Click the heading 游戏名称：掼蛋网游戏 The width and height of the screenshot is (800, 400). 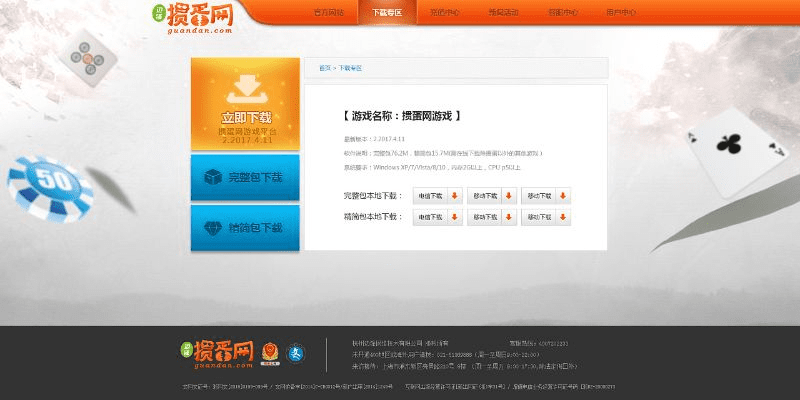402,116
